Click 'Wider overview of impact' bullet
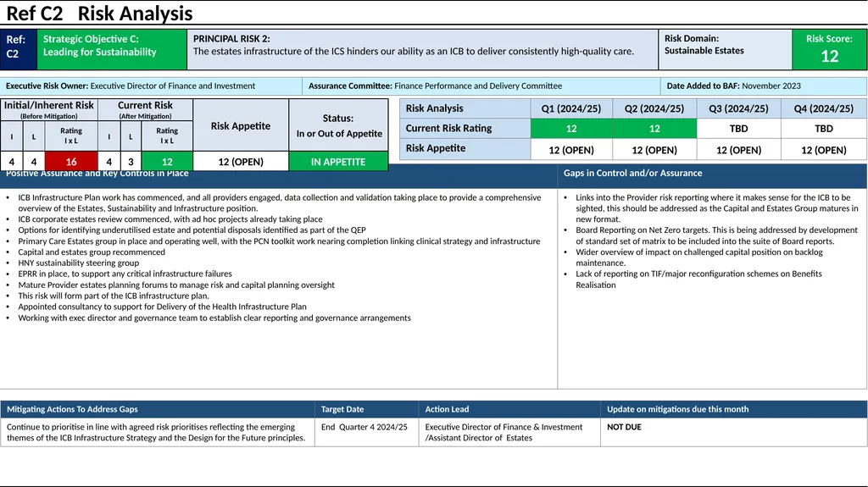Screen dimensions: 868x487 coord(699,257)
